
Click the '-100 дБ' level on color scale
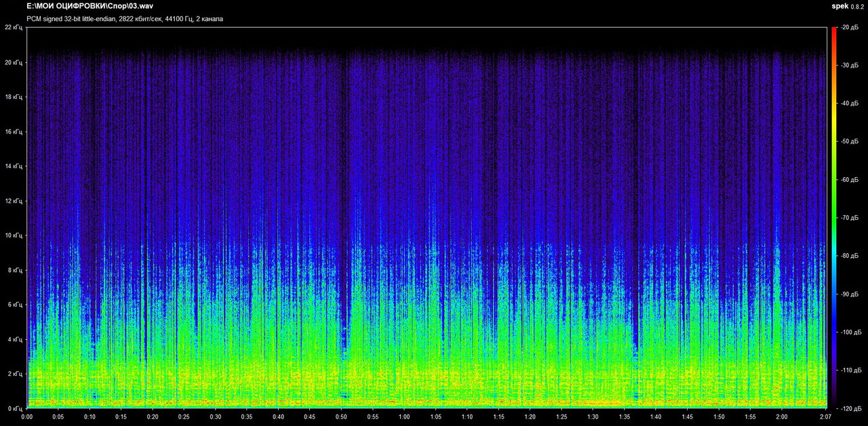851,332
